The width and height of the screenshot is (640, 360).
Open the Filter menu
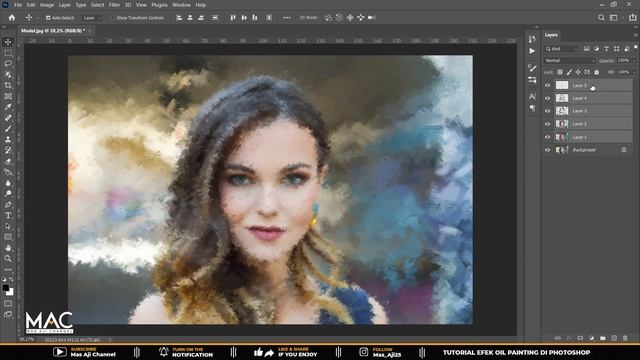click(x=114, y=5)
